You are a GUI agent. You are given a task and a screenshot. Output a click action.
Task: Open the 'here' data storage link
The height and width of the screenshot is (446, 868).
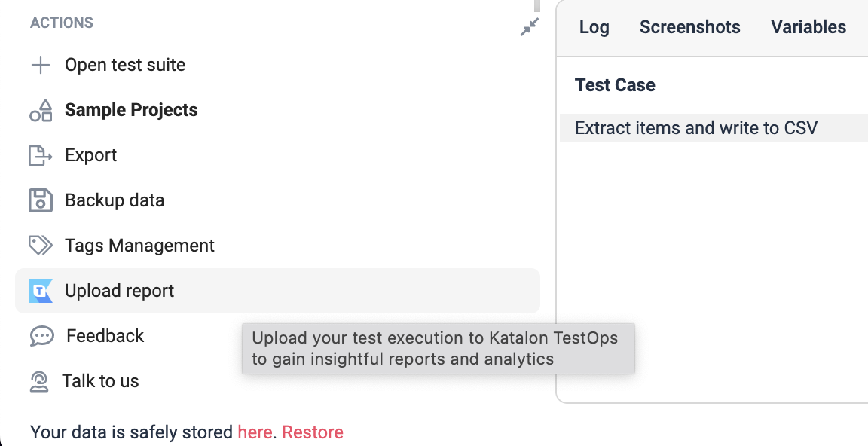(x=255, y=432)
